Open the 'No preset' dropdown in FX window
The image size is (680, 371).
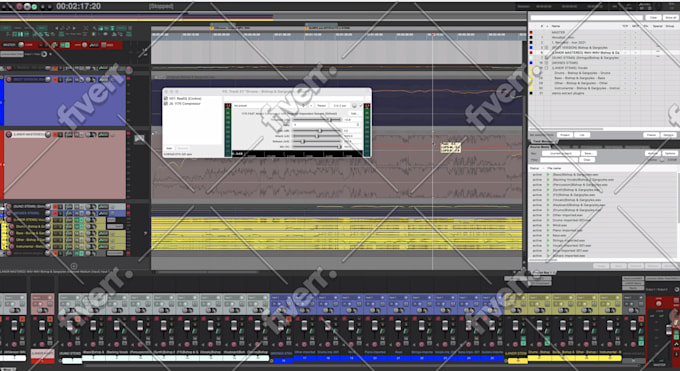click(x=271, y=106)
